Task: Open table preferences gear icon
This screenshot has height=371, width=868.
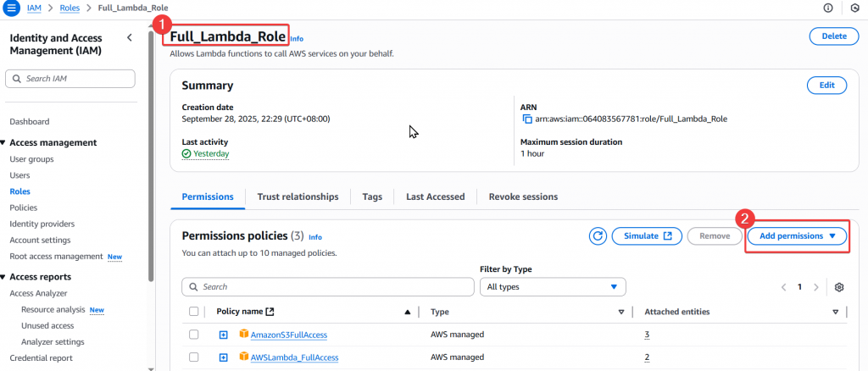Action: coord(839,287)
